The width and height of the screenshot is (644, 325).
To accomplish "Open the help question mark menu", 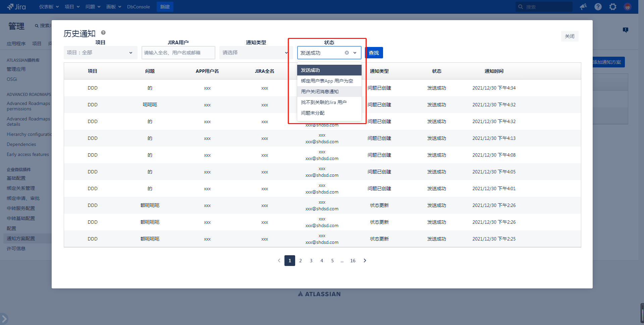I will tap(598, 7).
